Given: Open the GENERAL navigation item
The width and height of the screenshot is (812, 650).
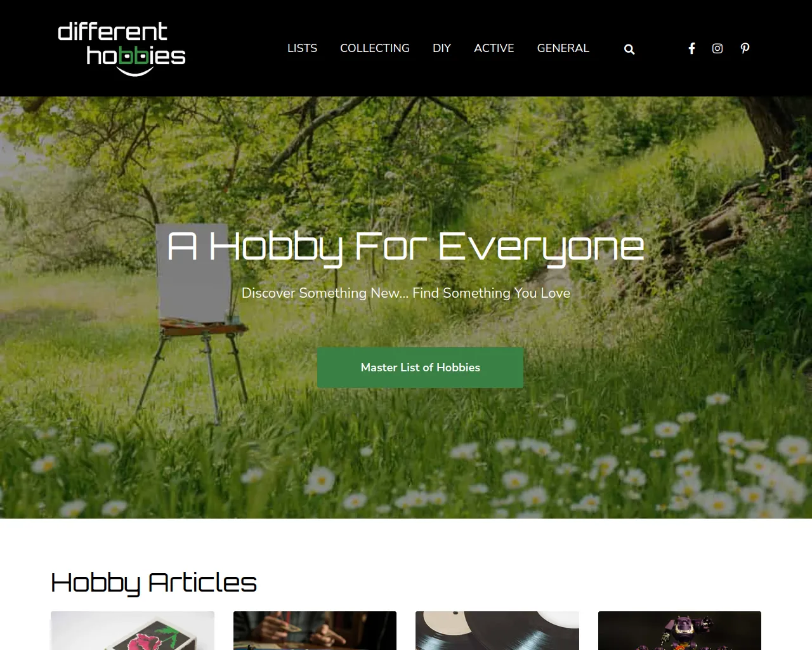Looking at the screenshot, I should (563, 48).
